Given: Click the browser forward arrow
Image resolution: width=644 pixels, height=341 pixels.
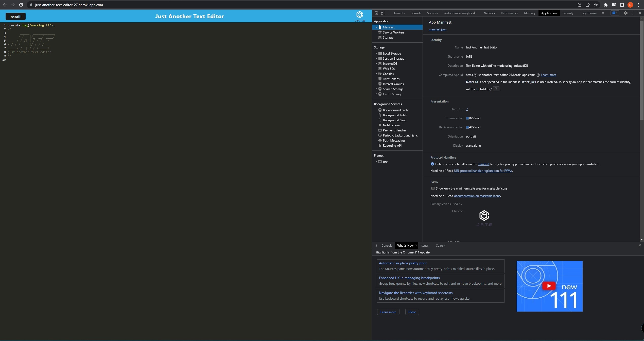Looking at the screenshot, I should [13, 5].
